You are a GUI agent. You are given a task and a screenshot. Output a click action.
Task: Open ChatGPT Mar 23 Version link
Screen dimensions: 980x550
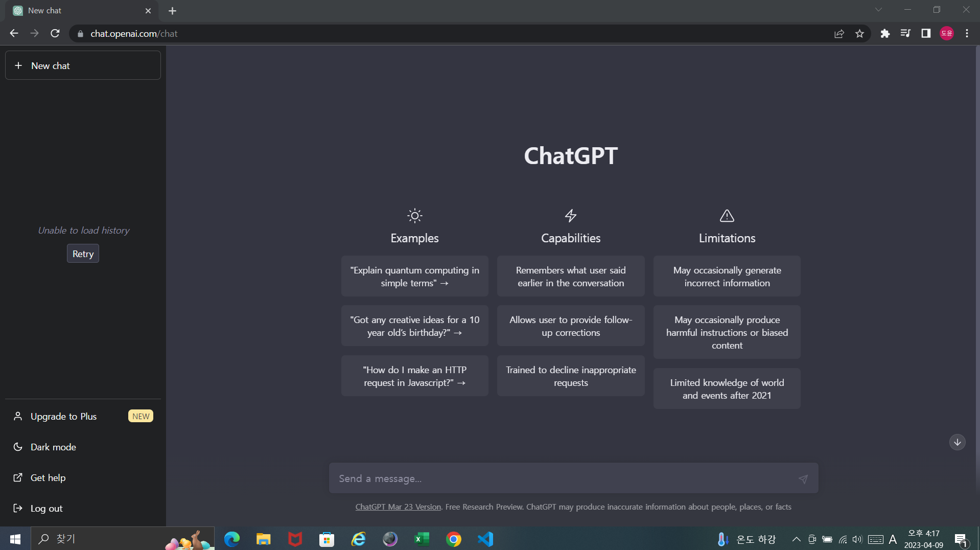[398, 507]
